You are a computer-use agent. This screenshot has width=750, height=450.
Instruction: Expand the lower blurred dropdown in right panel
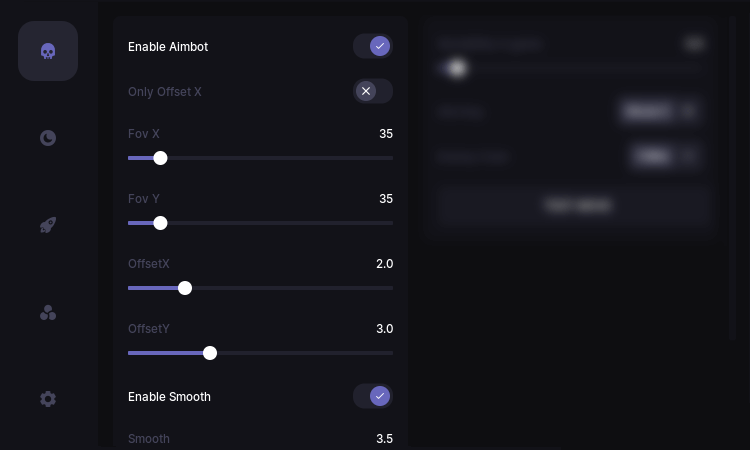coord(663,156)
